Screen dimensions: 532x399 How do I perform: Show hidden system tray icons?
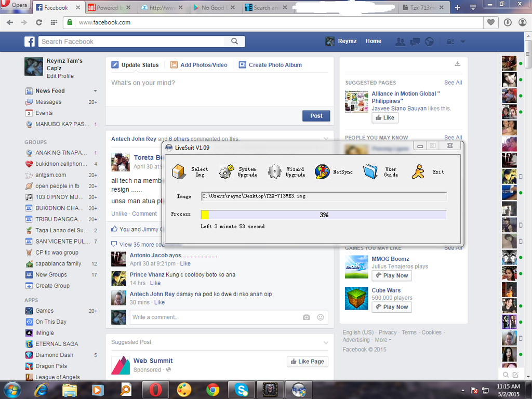463,391
